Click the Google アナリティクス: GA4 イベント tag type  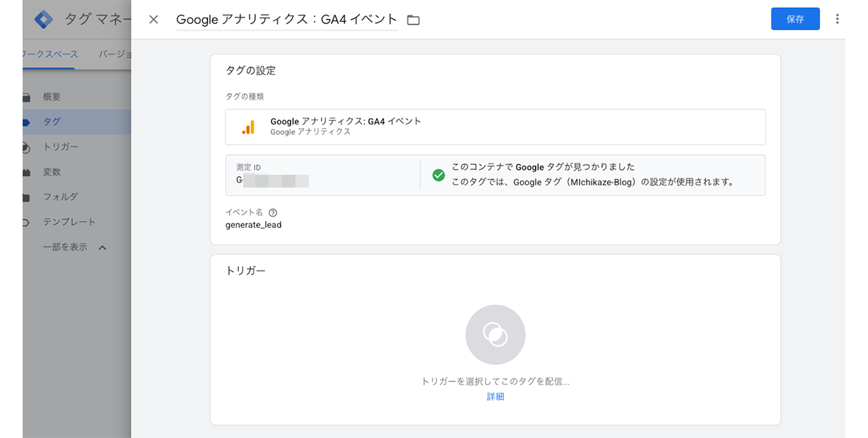coord(495,127)
